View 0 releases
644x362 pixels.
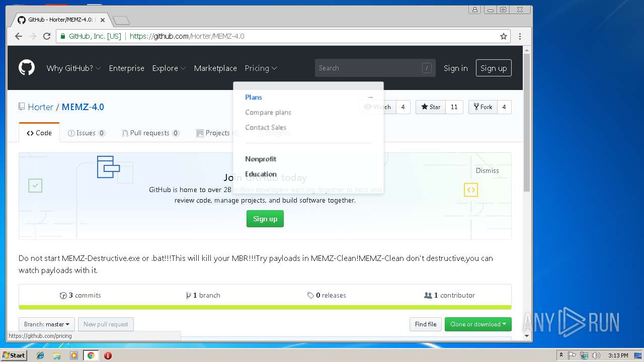point(327,295)
